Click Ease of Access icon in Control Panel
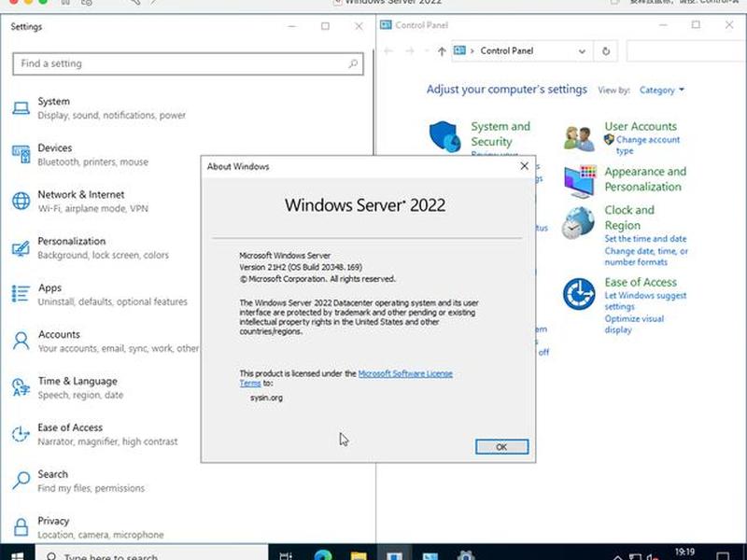 pyautogui.click(x=579, y=294)
